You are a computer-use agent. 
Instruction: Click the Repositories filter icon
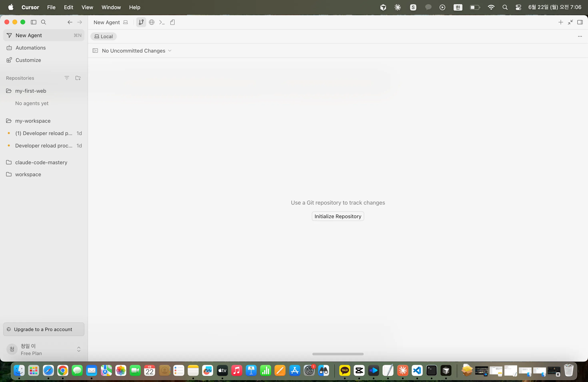[x=67, y=78]
